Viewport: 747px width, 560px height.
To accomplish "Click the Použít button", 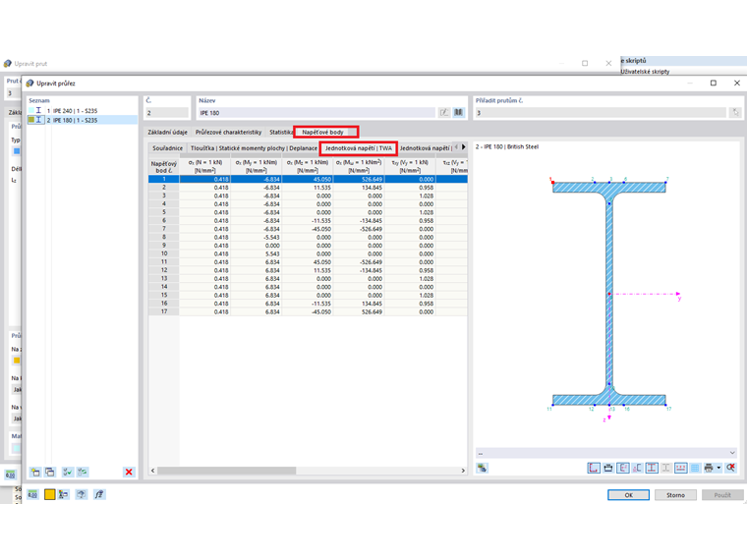I will (722, 495).
